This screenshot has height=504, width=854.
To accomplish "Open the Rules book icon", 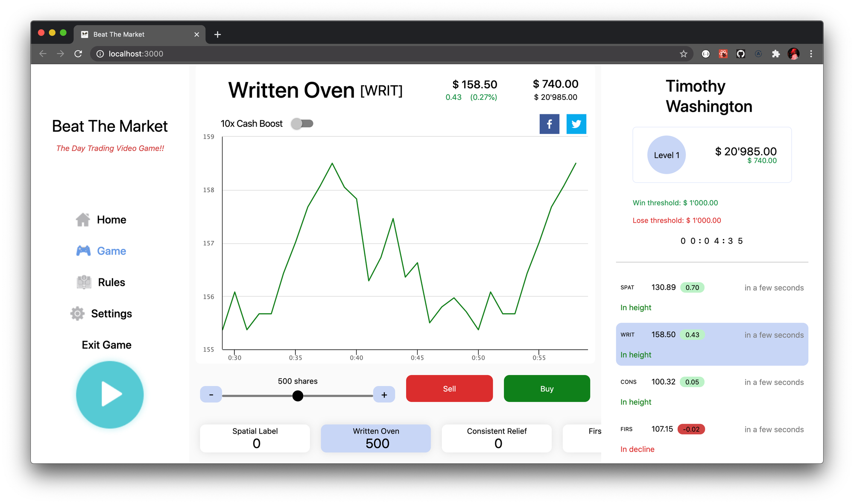I will [84, 282].
